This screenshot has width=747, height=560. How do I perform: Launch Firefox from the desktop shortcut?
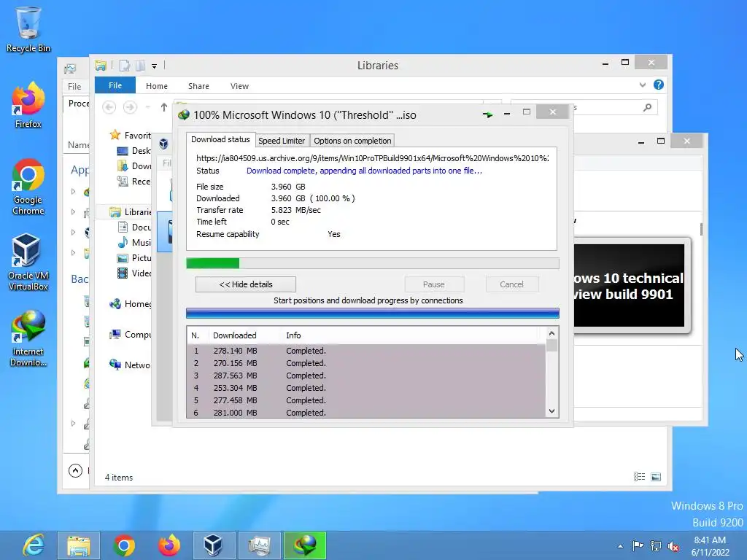[x=28, y=105]
